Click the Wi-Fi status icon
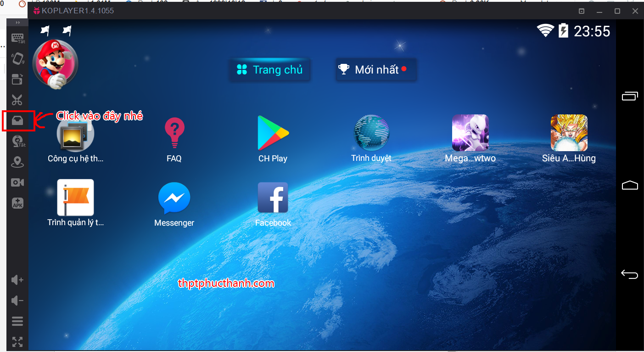644x352 pixels. (546, 31)
